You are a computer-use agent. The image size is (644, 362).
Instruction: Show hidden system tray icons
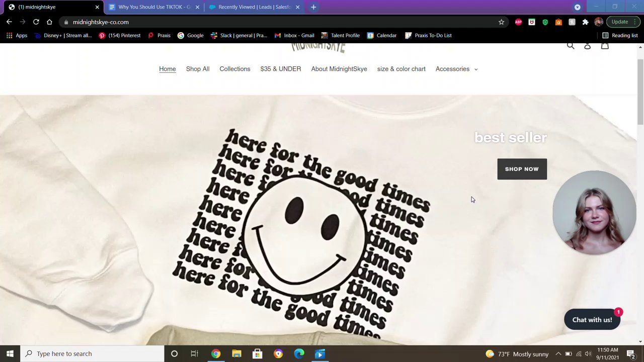click(558, 354)
